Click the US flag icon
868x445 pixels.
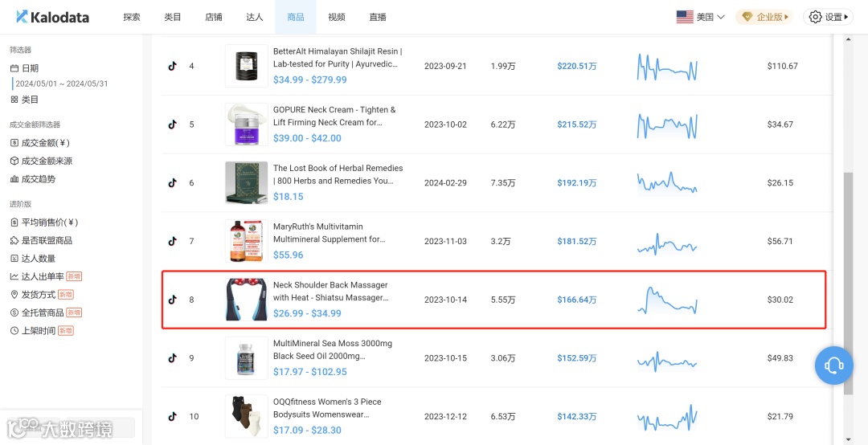[x=685, y=17]
